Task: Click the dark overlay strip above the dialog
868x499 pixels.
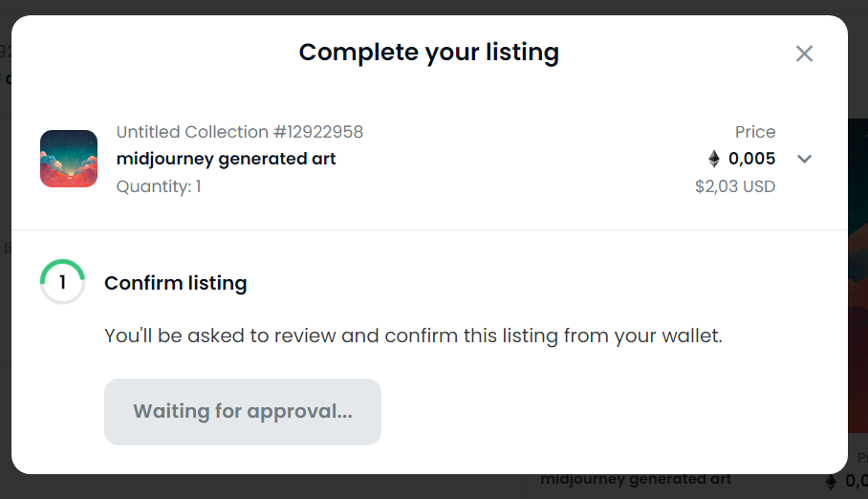Action: (x=434, y=8)
